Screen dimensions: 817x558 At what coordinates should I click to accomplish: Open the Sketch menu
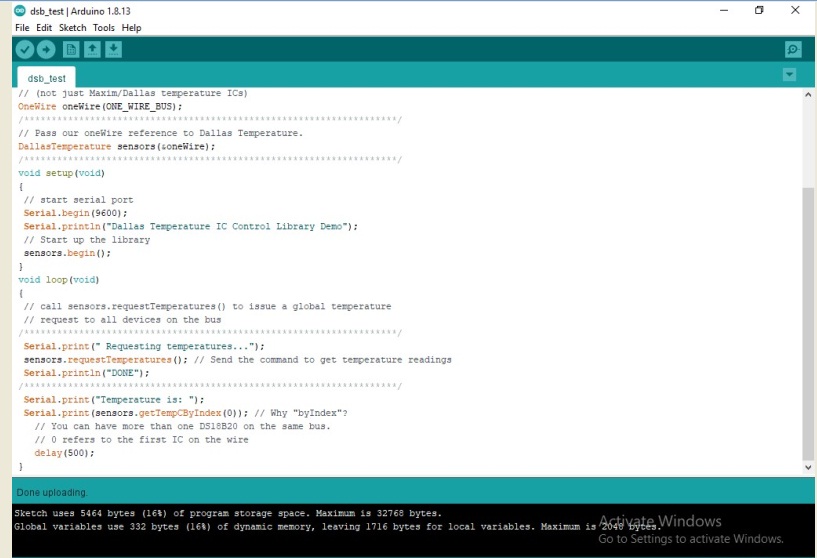72,28
